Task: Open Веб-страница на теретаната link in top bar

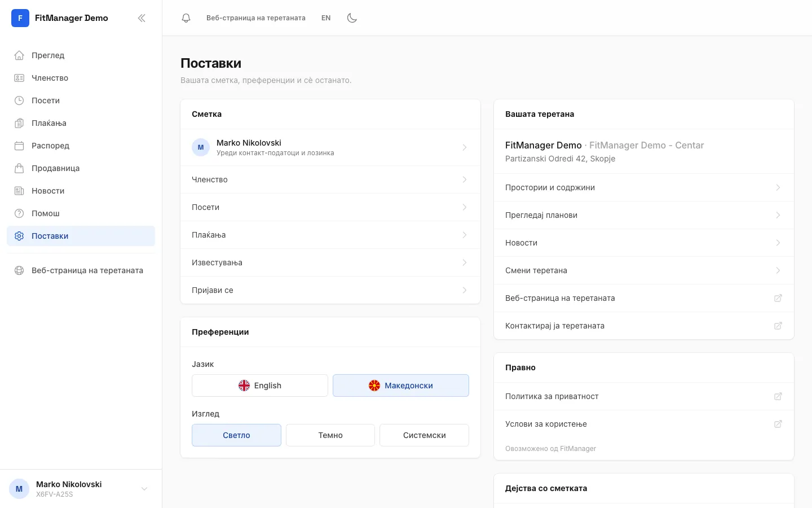Action: 256,18
